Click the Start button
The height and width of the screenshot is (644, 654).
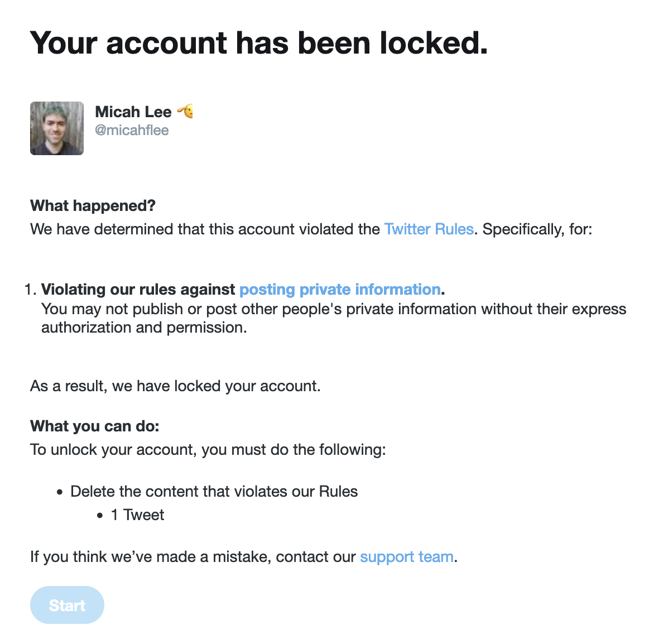click(67, 605)
